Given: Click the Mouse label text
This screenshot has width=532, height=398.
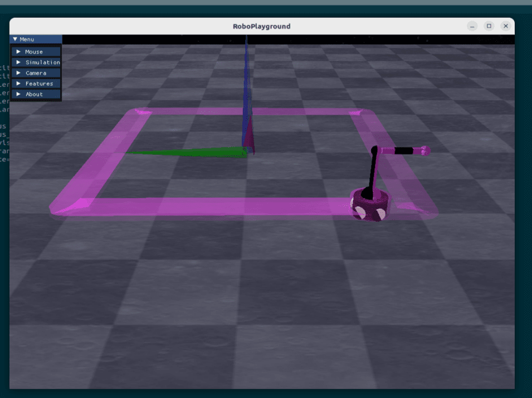Looking at the screenshot, I should point(34,52).
